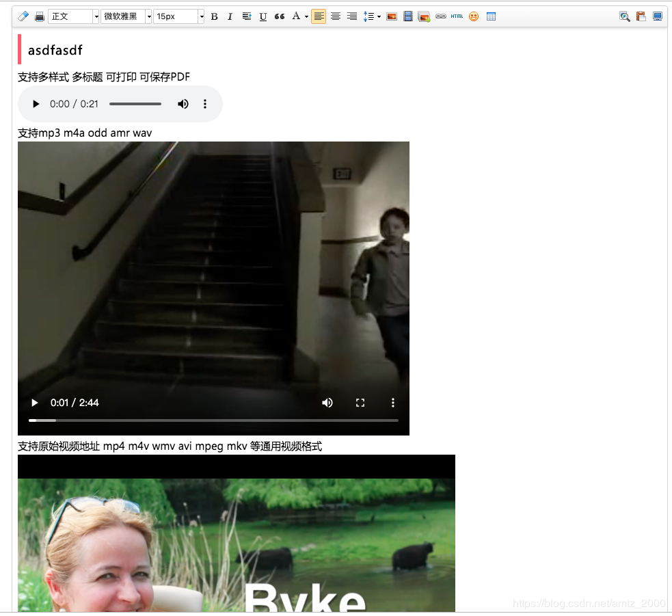The height and width of the screenshot is (616, 672).
Task: Click the paste clipboard icon
Action: click(x=641, y=16)
